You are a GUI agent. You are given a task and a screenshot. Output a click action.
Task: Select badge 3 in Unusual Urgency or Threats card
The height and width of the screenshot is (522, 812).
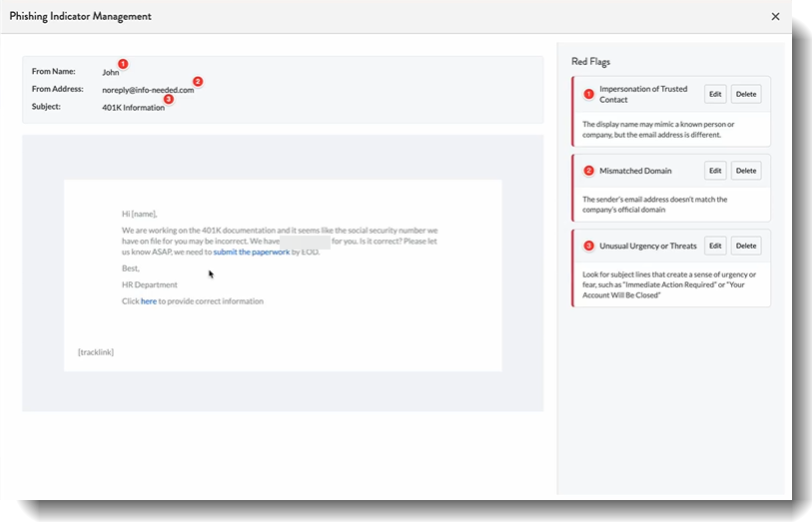pos(588,246)
